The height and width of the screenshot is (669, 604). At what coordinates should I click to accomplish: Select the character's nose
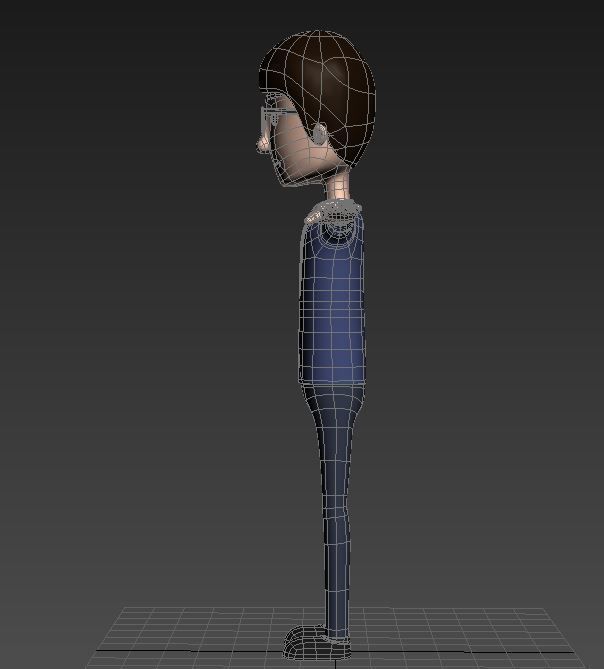click(x=263, y=144)
